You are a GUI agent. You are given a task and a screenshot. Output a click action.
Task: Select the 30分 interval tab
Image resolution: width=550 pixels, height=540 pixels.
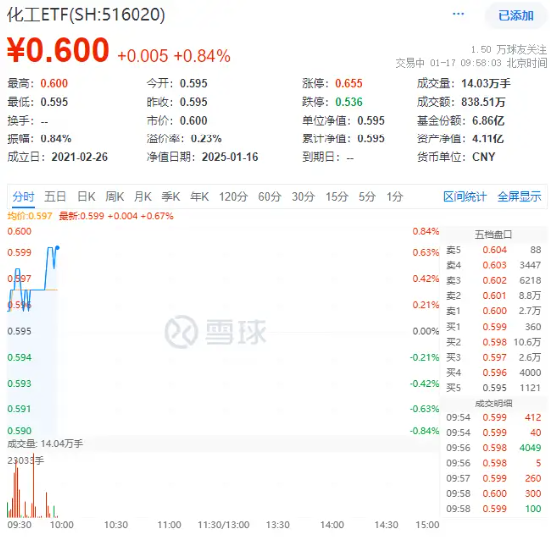tap(303, 196)
